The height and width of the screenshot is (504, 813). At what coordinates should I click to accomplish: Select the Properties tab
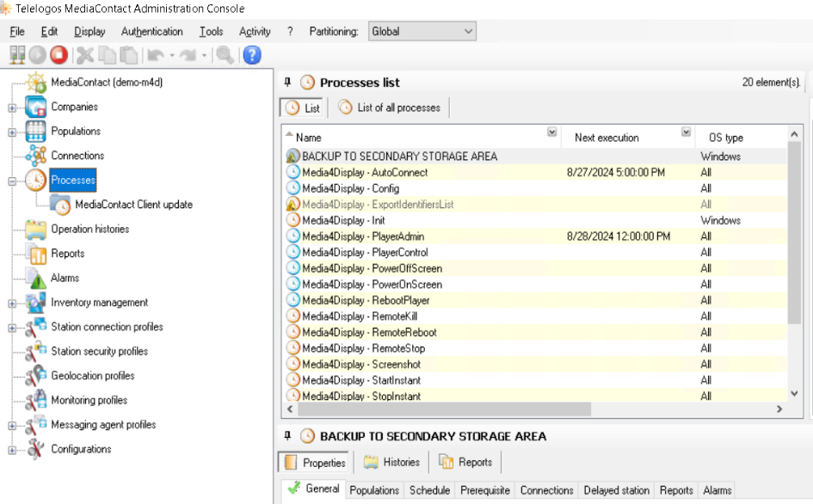coord(316,463)
